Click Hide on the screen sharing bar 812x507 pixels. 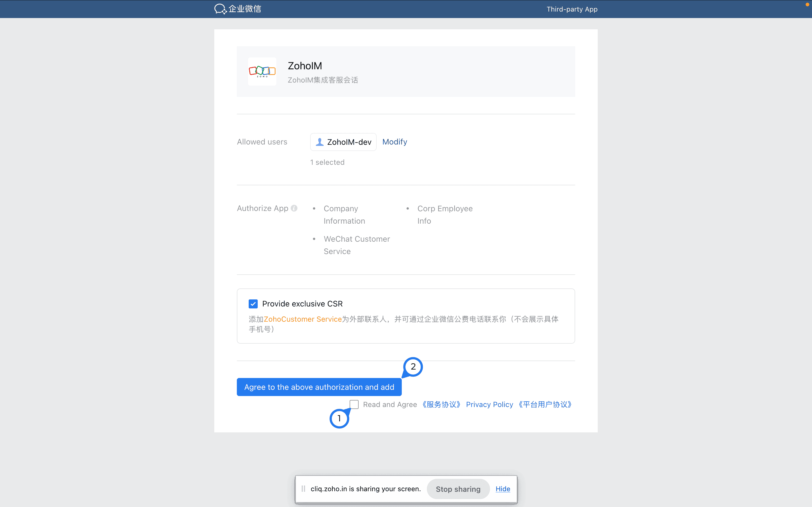click(x=503, y=489)
